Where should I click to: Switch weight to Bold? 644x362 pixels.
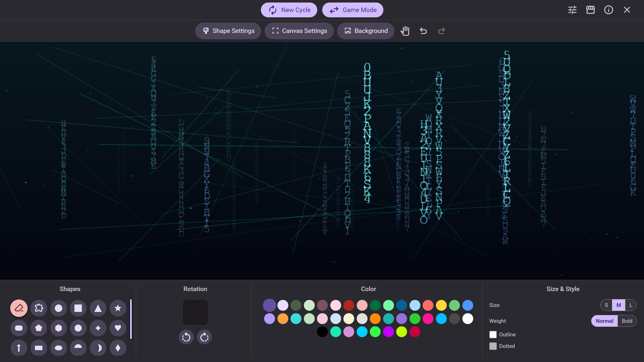click(x=627, y=321)
